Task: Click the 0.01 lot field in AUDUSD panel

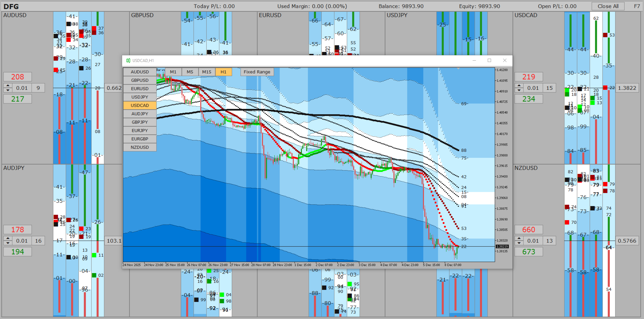Action: point(22,88)
